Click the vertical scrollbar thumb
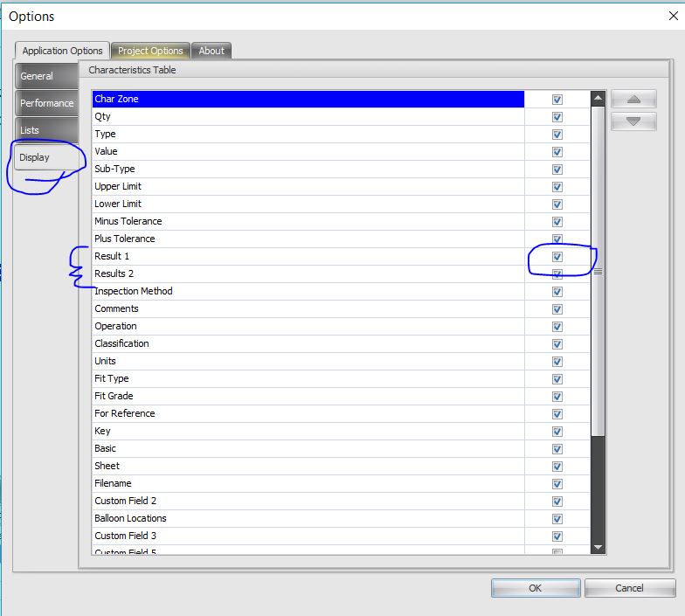685x616 pixels. point(598,272)
